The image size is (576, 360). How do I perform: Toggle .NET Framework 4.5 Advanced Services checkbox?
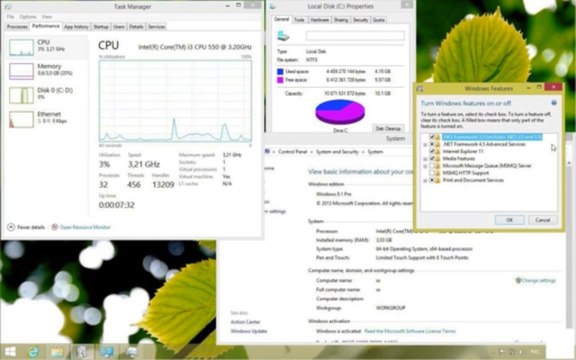[x=432, y=144]
